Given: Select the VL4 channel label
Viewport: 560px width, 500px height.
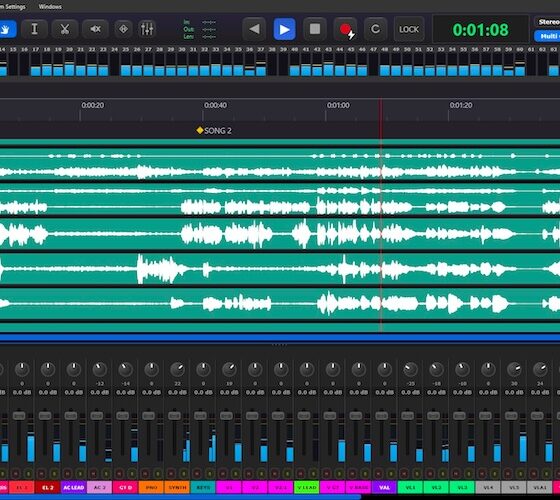Looking at the screenshot, I should (488, 487).
